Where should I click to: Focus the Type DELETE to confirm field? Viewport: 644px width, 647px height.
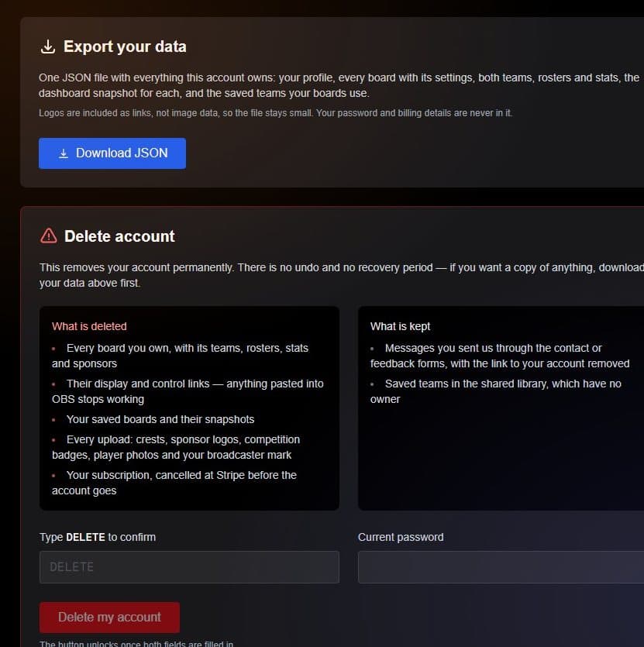tap(189, 567)
